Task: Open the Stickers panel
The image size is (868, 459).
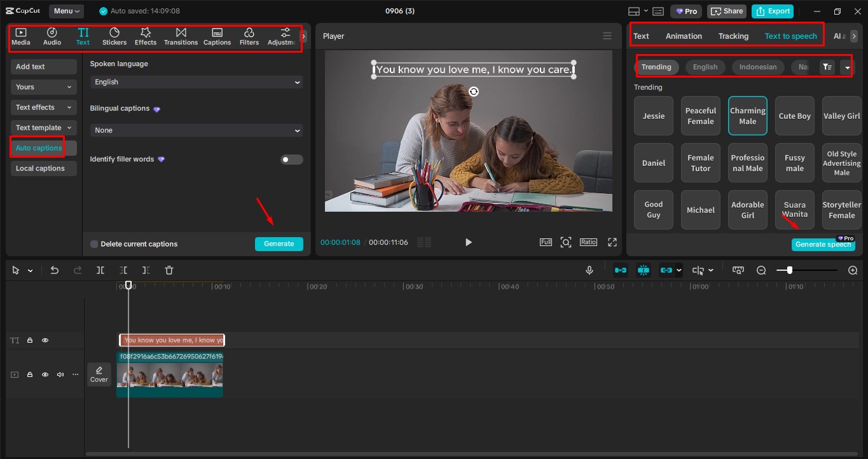Action: [x=114, y=36]
